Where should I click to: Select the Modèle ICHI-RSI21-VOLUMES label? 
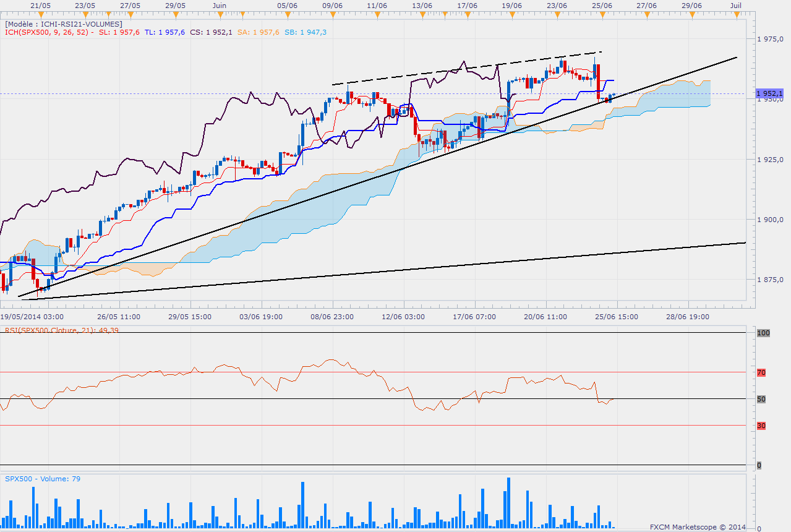(x=63, y=24)
